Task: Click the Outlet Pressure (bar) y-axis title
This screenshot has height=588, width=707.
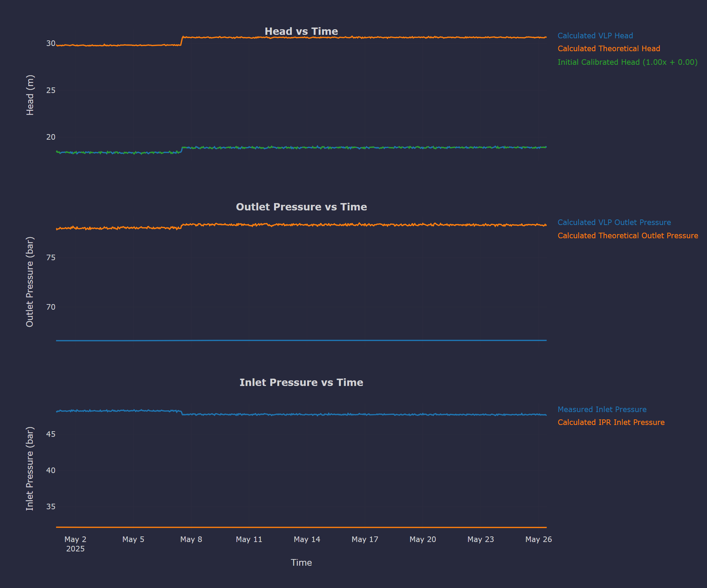Action: coord(30,281)
